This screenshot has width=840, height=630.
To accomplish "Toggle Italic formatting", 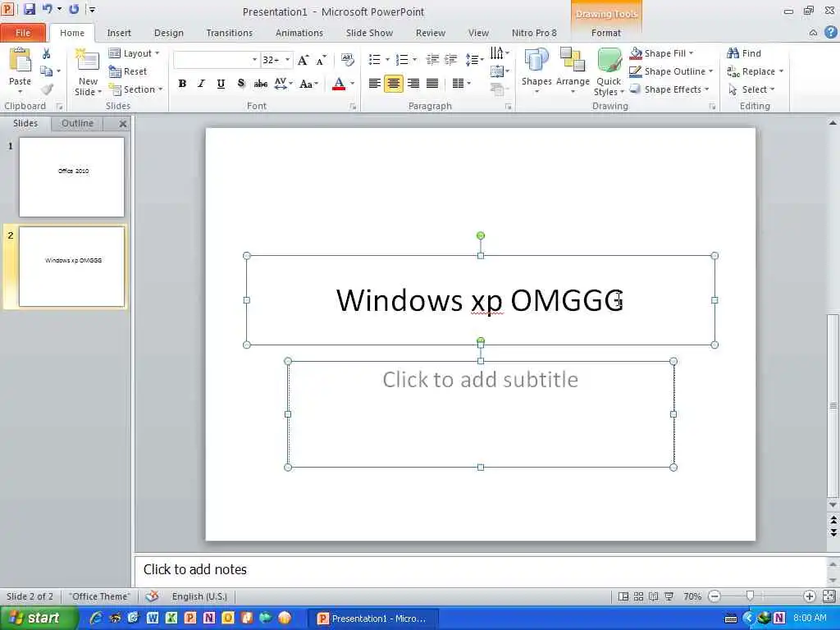I will pyautogui.click(x=202, y=84).
